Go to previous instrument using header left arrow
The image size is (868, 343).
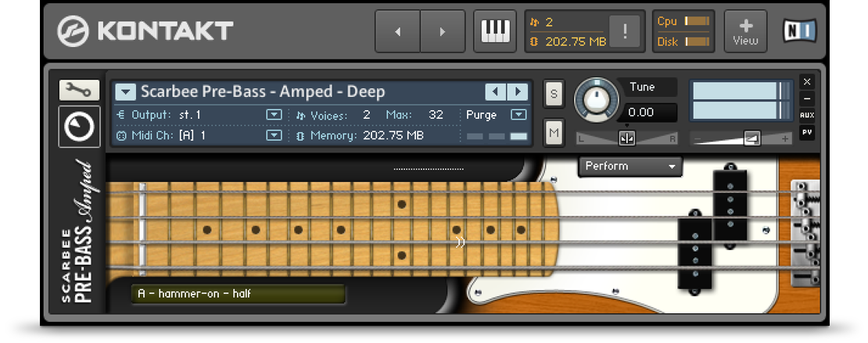397,32
